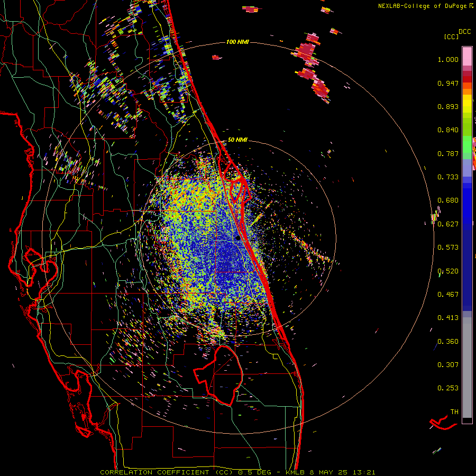
Task: Click the gray bottom portion of color bar
Action: [x=467, y=368]
